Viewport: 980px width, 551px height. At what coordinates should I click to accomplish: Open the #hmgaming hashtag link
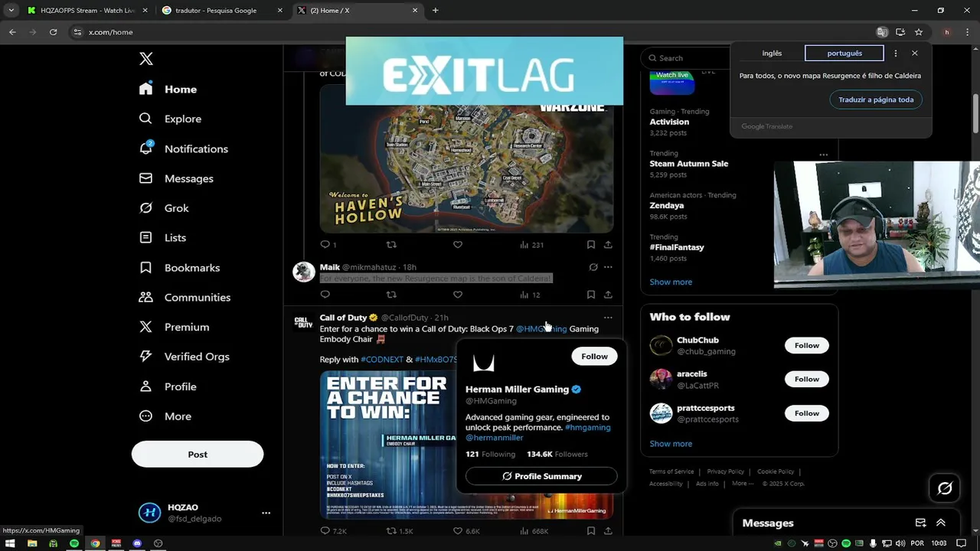(x=587, y=428)
